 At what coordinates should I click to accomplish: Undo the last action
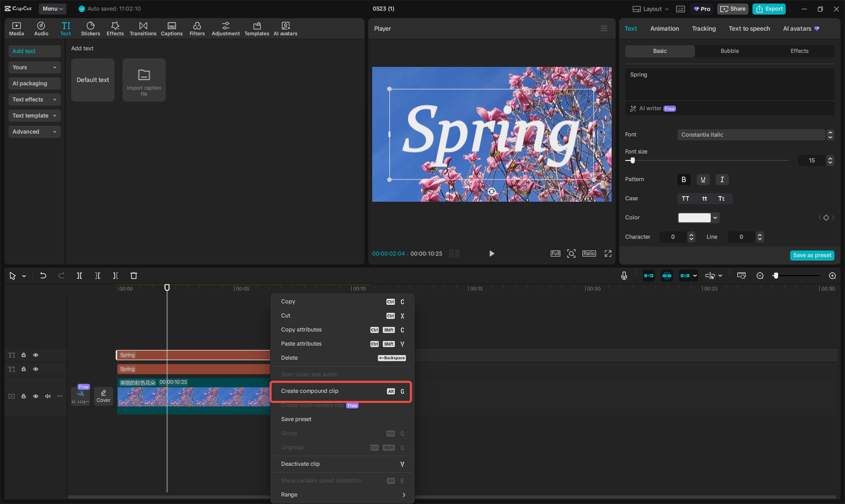(43, 276)
